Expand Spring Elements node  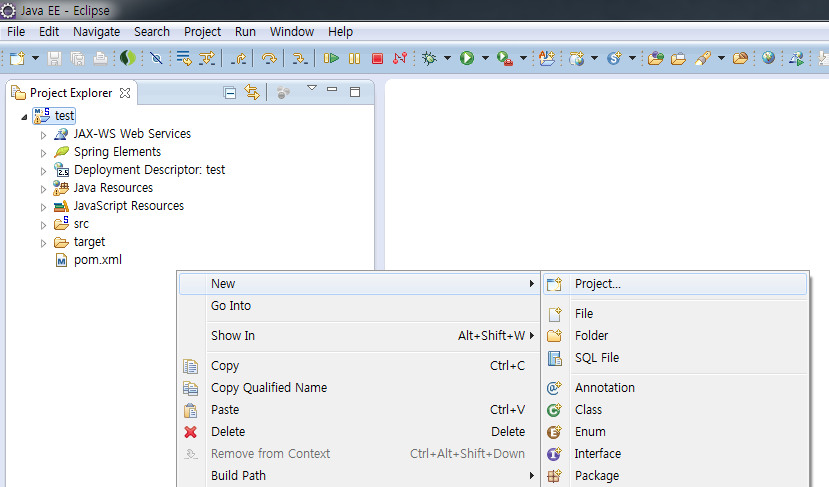tap(43, 153)
